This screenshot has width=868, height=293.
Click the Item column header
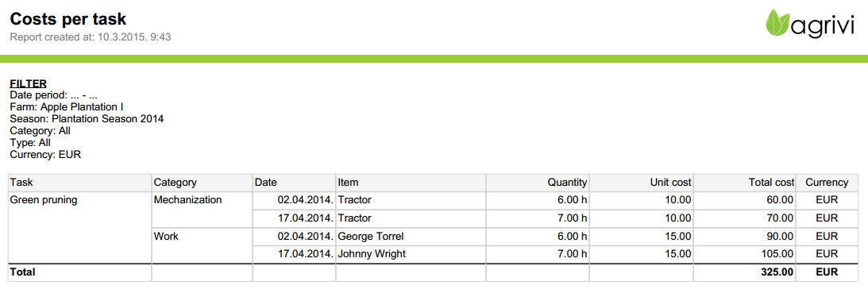[411, 182]
